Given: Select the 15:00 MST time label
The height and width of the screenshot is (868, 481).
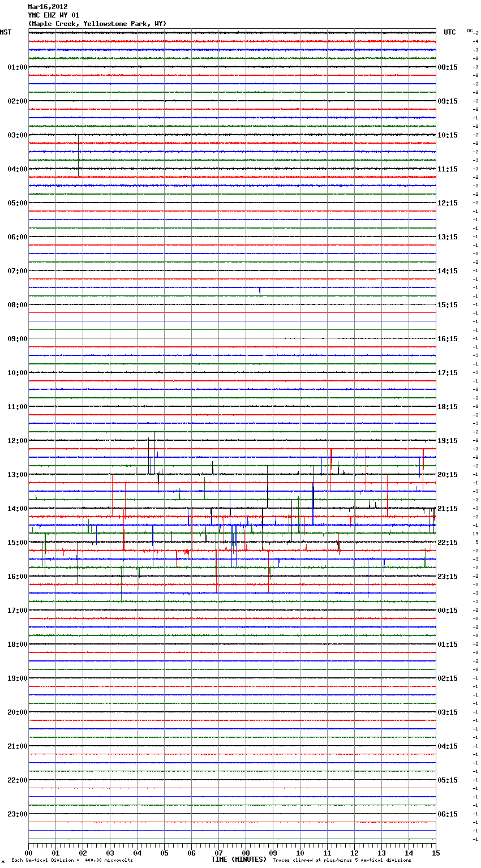Looking at the screenshot, I should pyautogui.click(x=17, y=543).
